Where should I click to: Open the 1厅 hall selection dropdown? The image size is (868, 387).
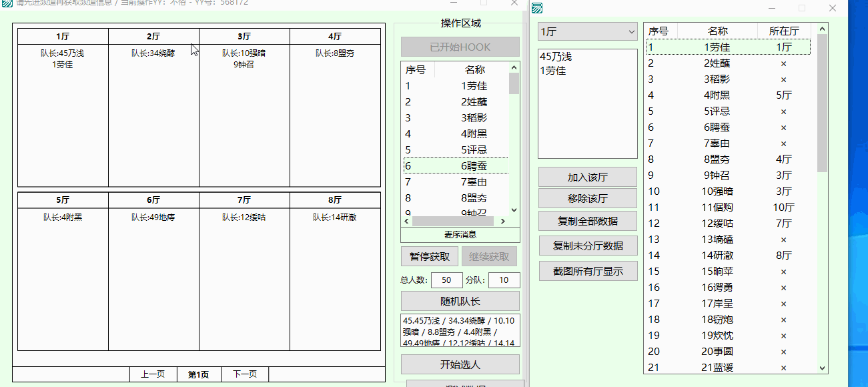[x=588, y=31]
